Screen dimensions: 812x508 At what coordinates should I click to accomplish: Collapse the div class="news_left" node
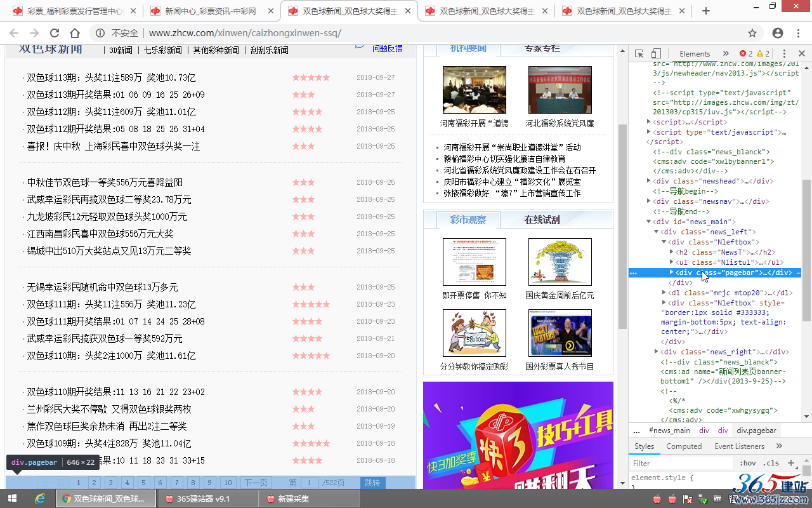tap(657, 232)
